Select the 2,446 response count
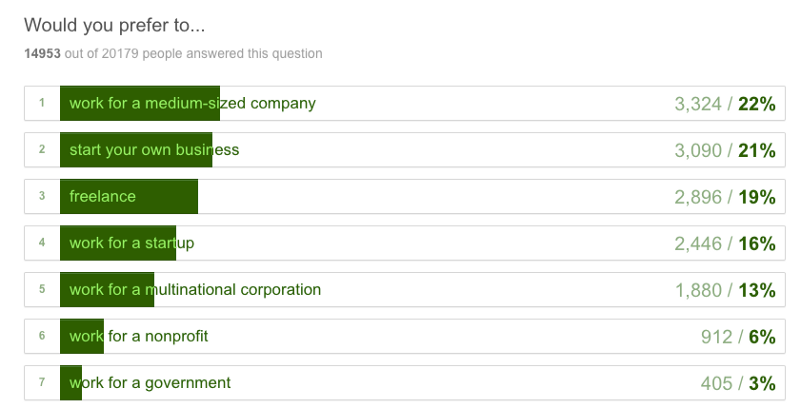Screen dimensions: 800x407 (x=697, y=244)
